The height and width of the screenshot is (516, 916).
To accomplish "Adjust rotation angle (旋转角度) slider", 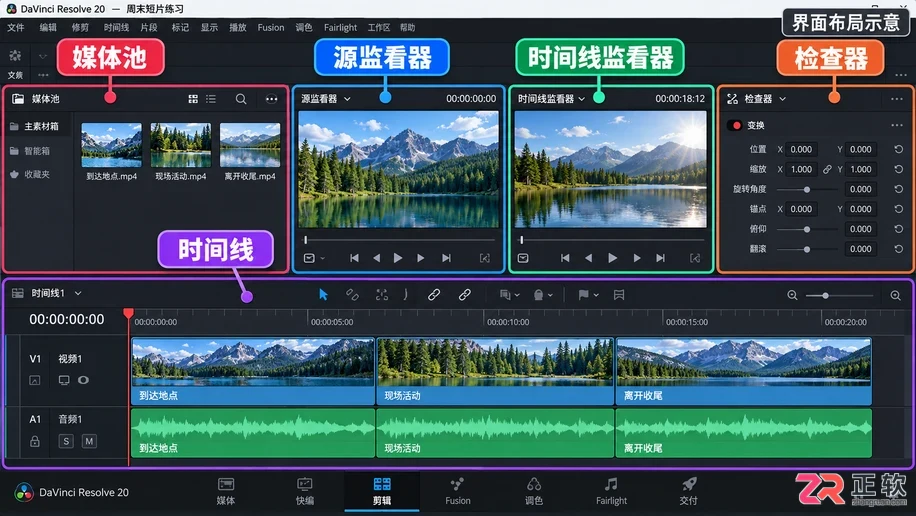I will (x=807, y=189).
